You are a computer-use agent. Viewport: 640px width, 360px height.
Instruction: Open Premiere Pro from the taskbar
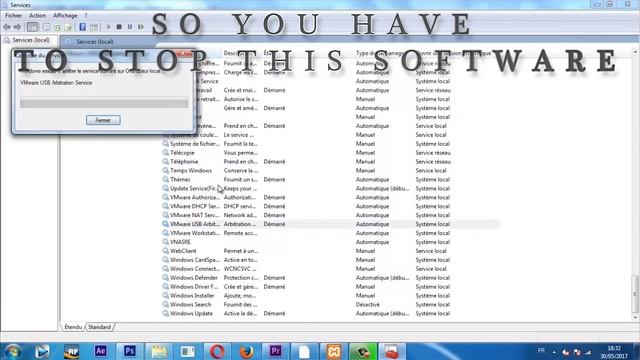pos(276,351)
